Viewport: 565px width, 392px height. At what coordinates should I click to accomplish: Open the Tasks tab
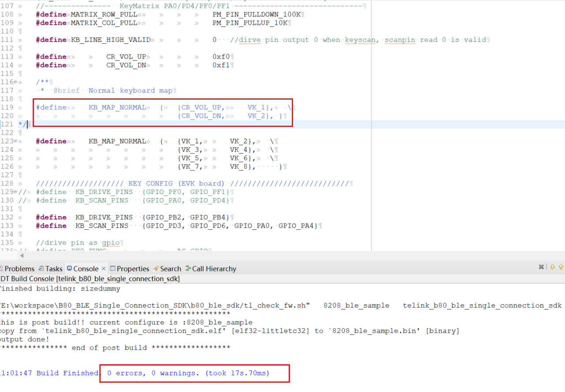click(x=50, y=269)
